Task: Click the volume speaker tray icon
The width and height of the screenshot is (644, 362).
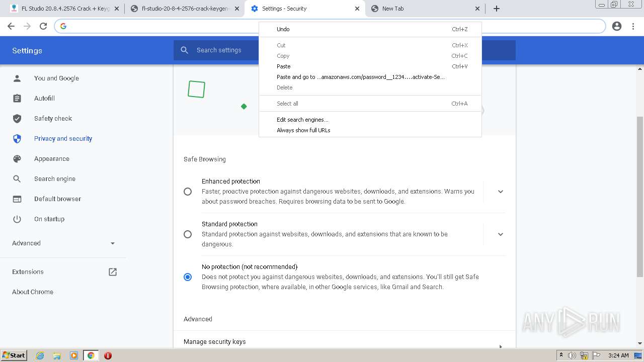Action: click(x=572, y=355)
